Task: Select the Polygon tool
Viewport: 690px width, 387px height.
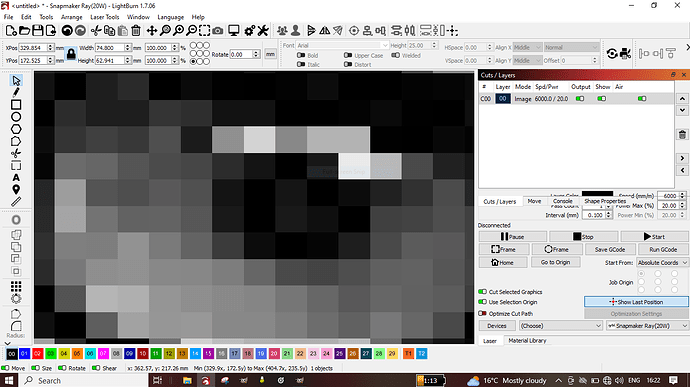Action: [x=16, y=129]
